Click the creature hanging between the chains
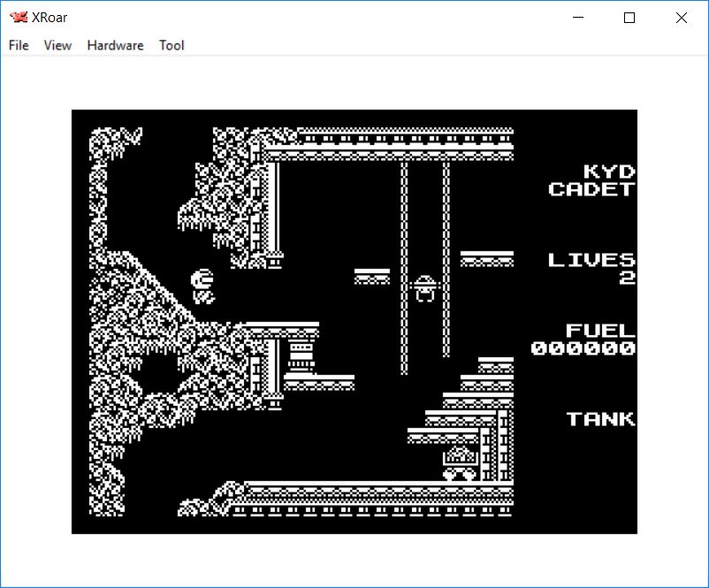 tap(424, 288)
